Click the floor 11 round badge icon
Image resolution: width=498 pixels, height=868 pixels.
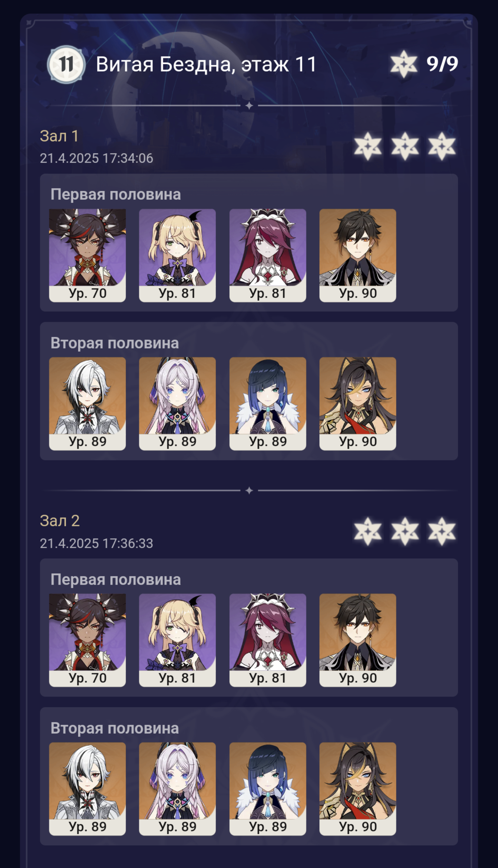[x=66, y=64]
